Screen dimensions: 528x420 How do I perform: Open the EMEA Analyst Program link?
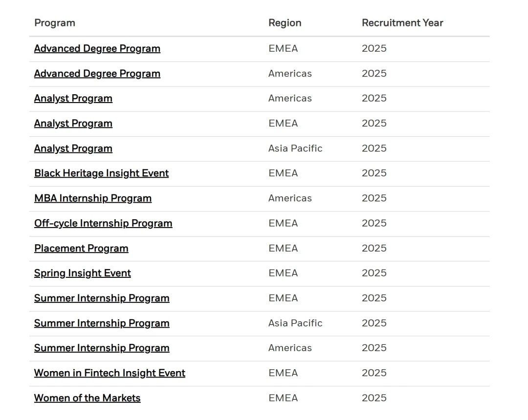(x=73, y=123)
